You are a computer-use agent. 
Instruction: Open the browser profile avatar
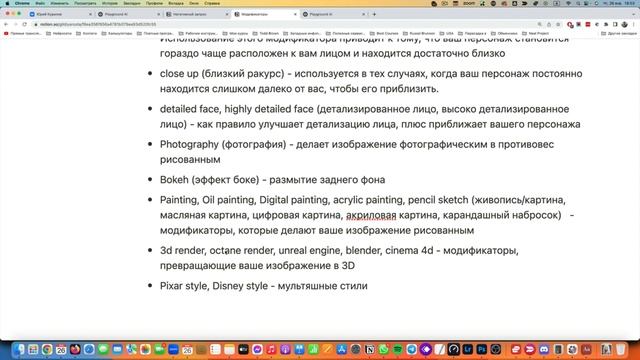624,24
